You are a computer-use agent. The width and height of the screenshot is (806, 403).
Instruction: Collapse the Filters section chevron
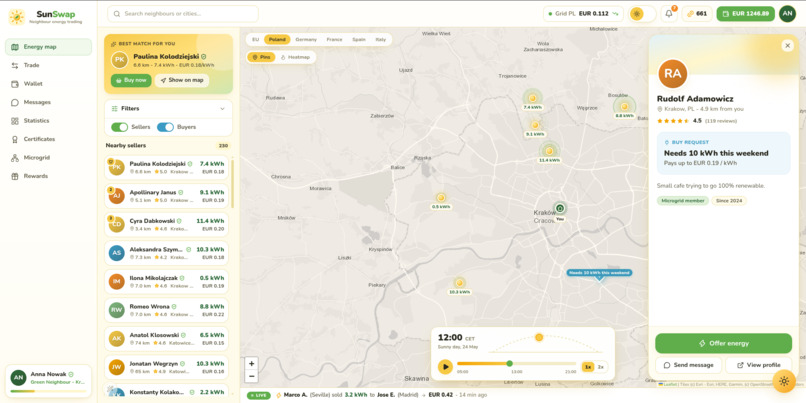tap(222, 108)
